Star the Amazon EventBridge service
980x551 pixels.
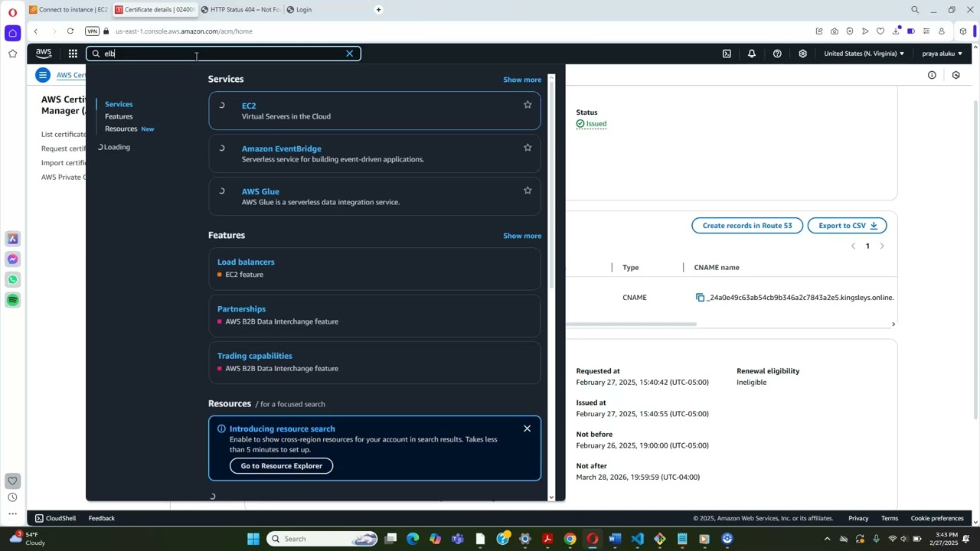click(528, 148)
